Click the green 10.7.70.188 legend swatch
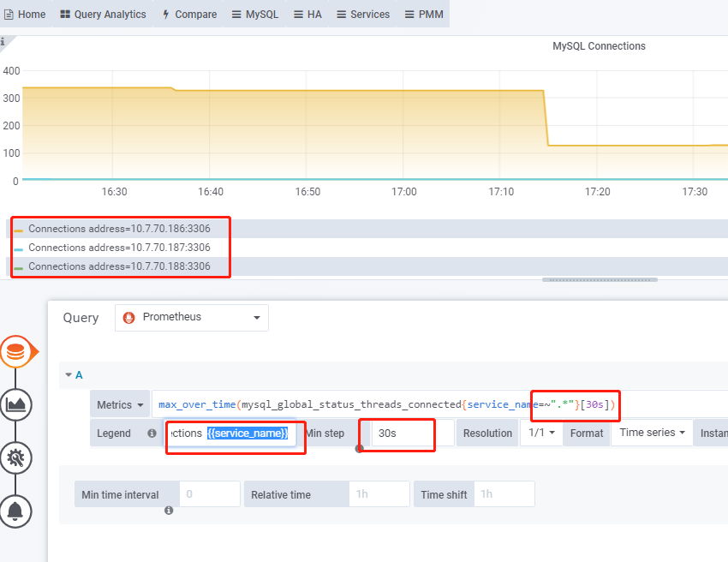Image resolution: width=728 pixels, height=562 pixels. point(19,268)
